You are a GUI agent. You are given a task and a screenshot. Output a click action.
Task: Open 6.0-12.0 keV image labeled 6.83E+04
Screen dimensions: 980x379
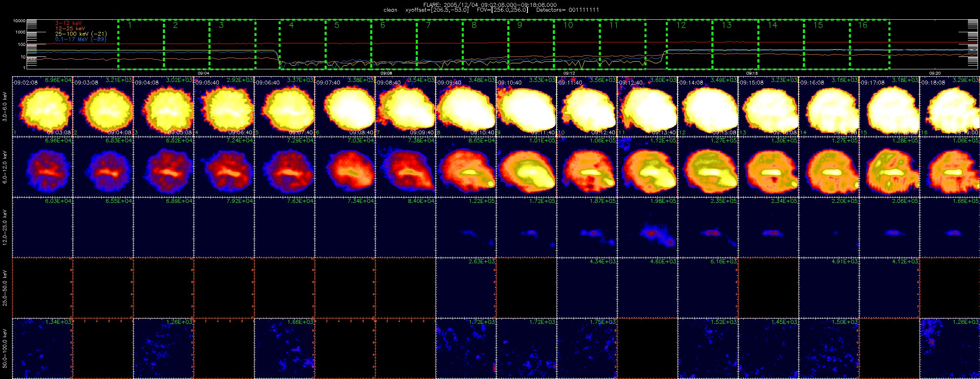pos(103,167)
